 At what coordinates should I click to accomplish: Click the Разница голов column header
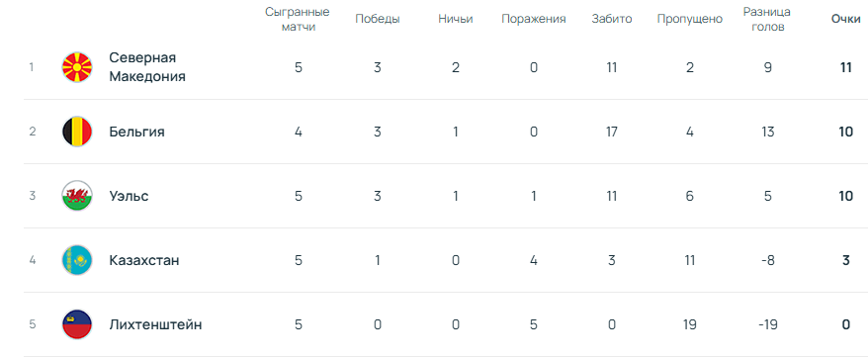[767, 19]
